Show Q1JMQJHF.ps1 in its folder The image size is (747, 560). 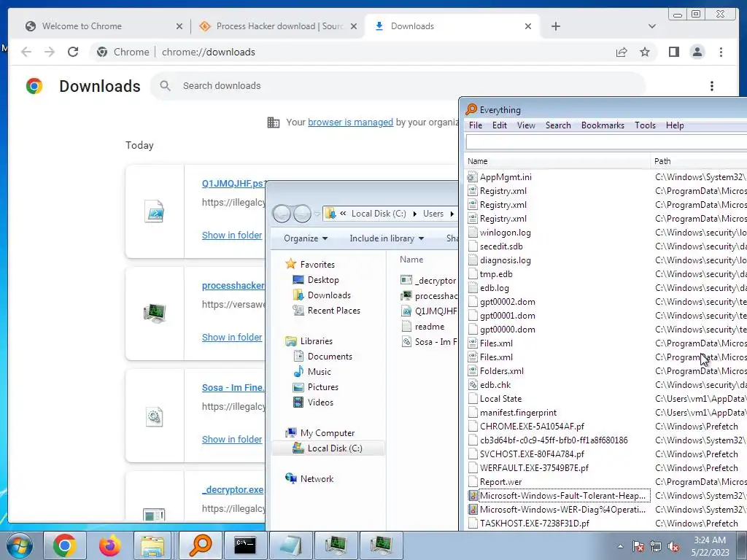pos(231,235)
